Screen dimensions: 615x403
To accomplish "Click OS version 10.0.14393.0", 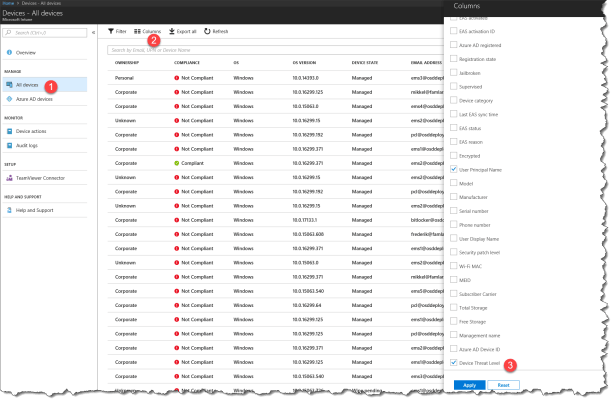I will 306,78.
